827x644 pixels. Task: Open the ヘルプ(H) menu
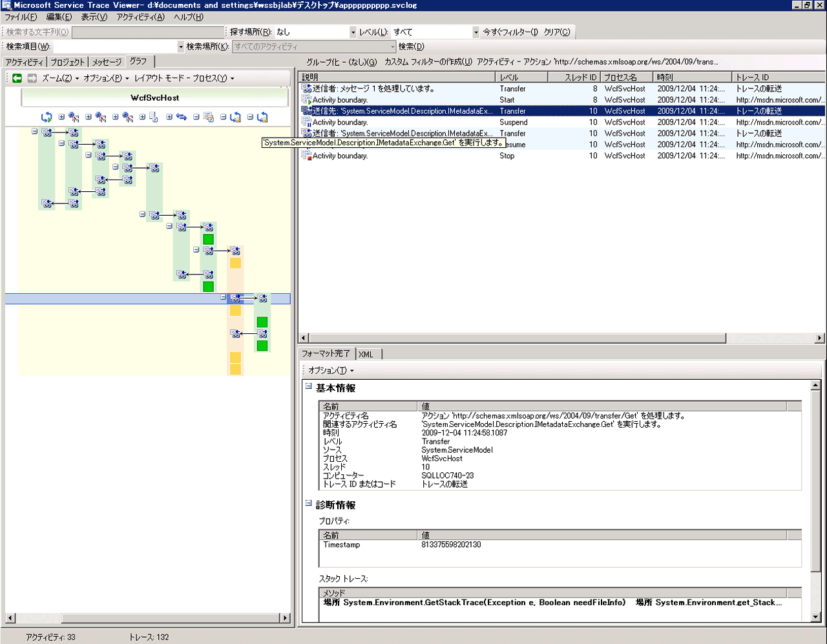188,17
